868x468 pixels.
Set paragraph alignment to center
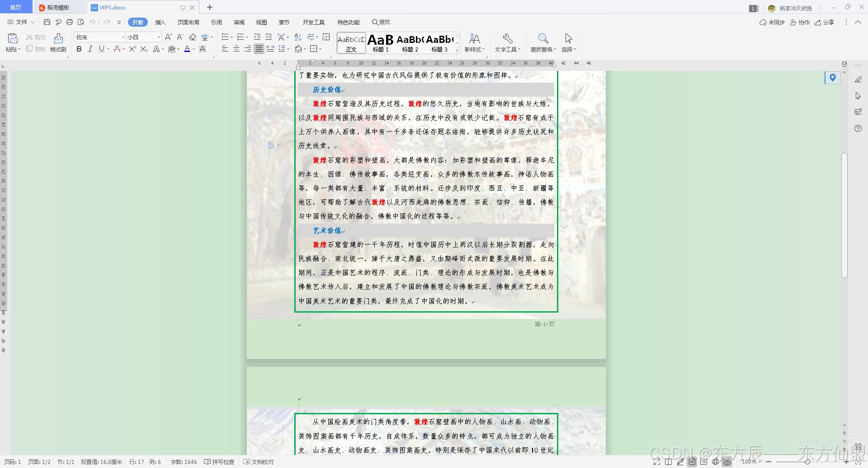coord(236,49)
